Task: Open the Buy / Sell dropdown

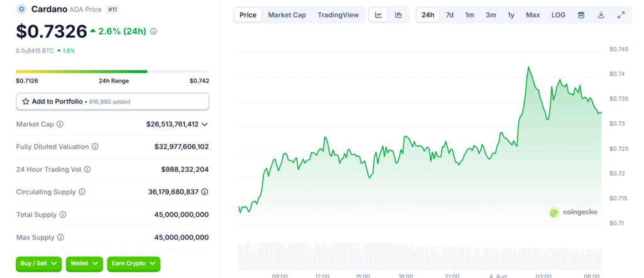Action: [x=39, y=264]
